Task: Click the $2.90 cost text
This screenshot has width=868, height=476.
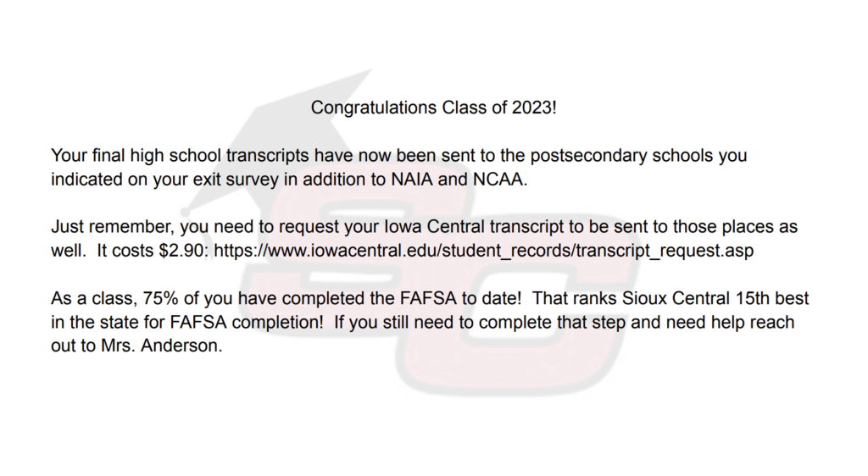Action: click(x=183, y=251)
